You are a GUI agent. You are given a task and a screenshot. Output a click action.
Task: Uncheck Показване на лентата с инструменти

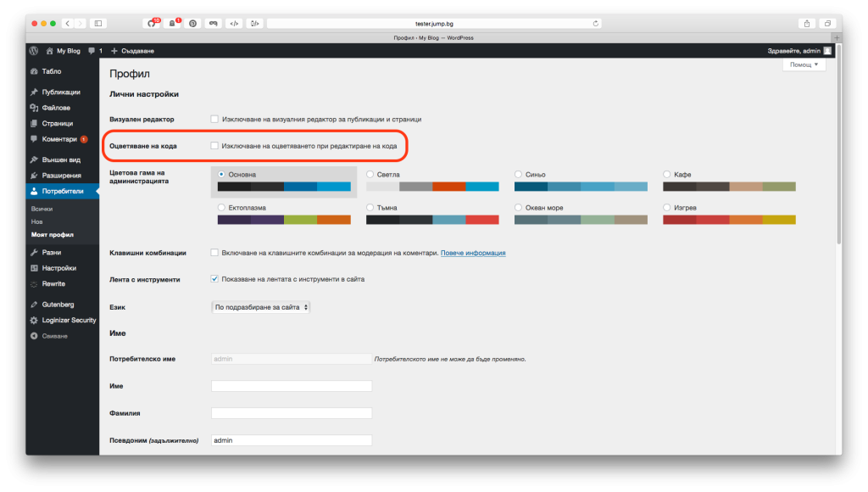[x=214, y=277]
